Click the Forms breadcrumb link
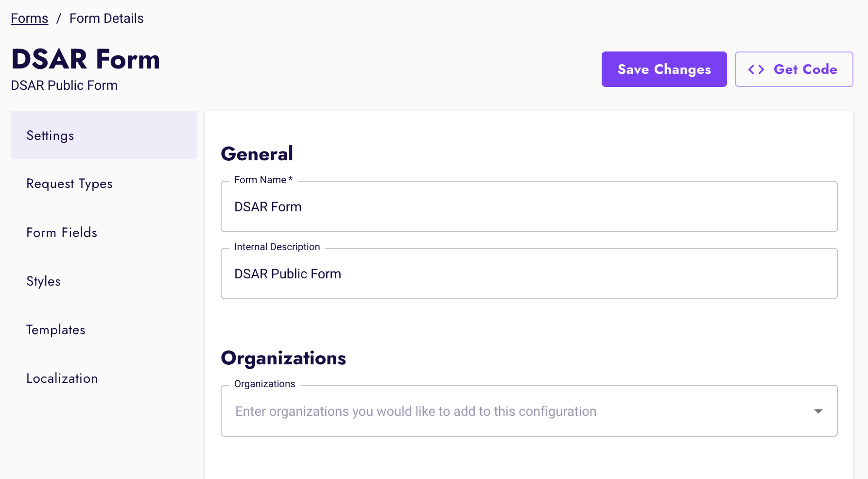The image size is (868, 479). [x=30, y=18]
